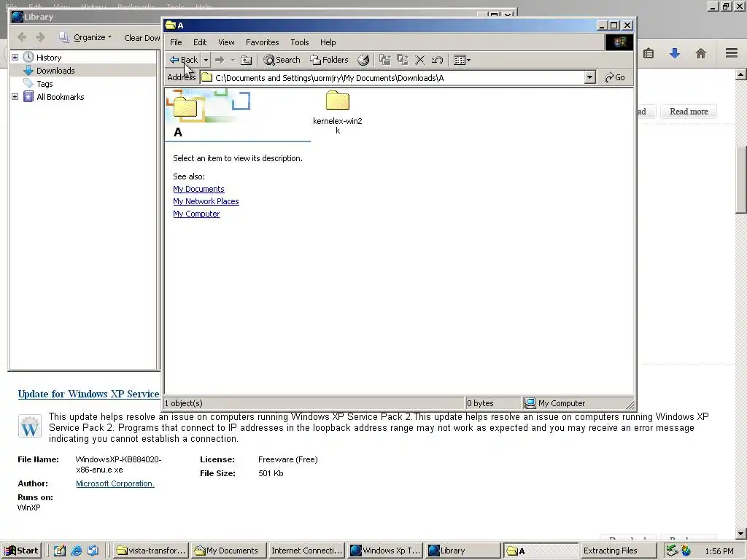Image resolution: width=747 pixels, height=560 pixels.
Task: Select All Bookmarks in Library sidebar
Action: (x=60, y=97)
